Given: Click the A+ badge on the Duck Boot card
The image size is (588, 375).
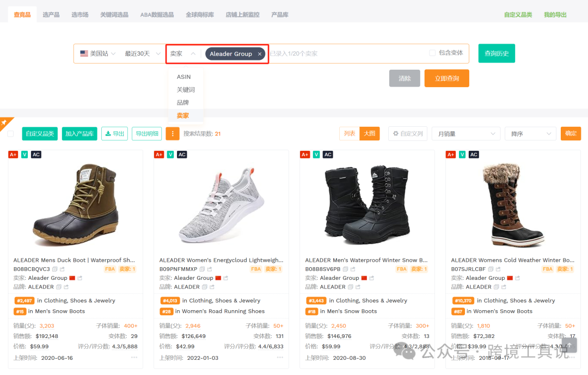Looking at the screenshot, I should tap(13, 155).
